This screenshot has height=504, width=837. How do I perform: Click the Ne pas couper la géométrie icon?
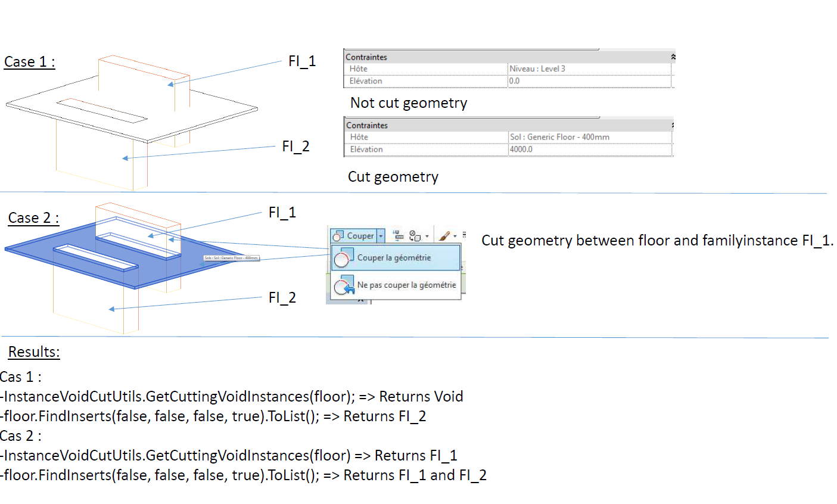(344, 285)
